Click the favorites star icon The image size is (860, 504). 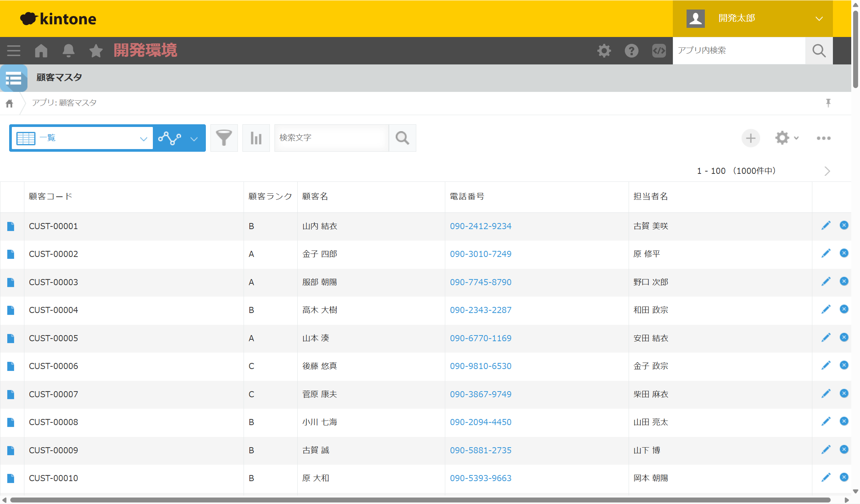point(96,51)
